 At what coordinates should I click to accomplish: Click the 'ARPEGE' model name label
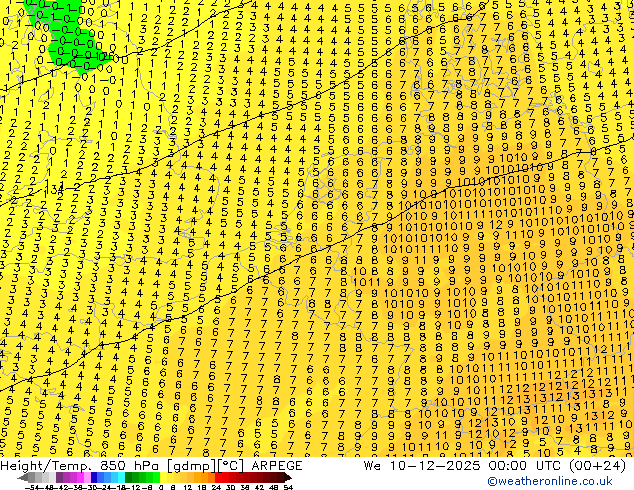click(x=277, y=465)
